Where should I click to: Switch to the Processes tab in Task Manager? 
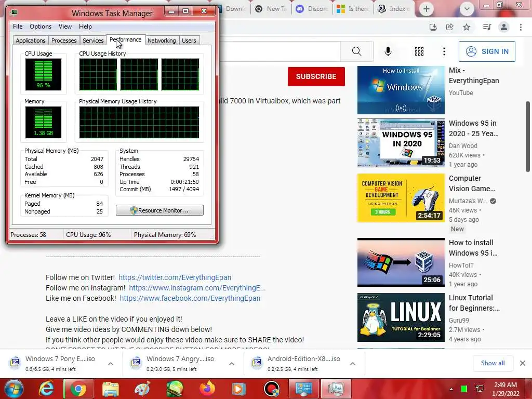tap(64, 41)
